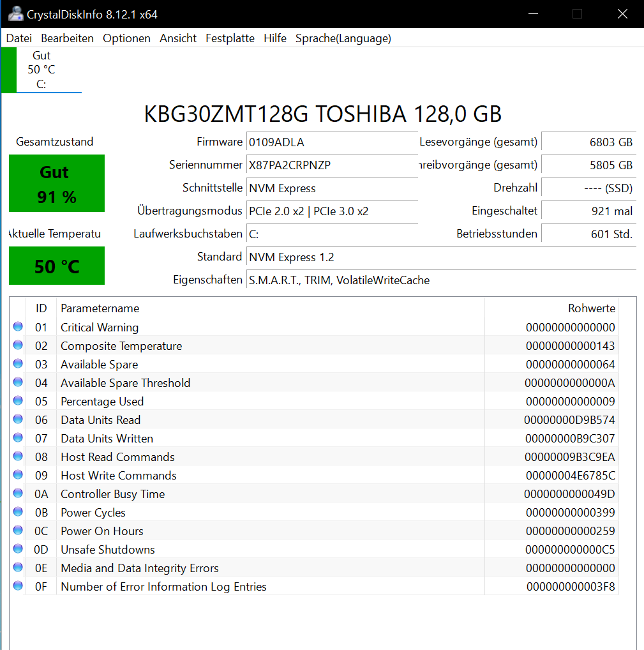The height and width of the screenshot is (650, 644).
Task: Click the Lesevorgänge value 6803 GB
Action: point(589,142)
